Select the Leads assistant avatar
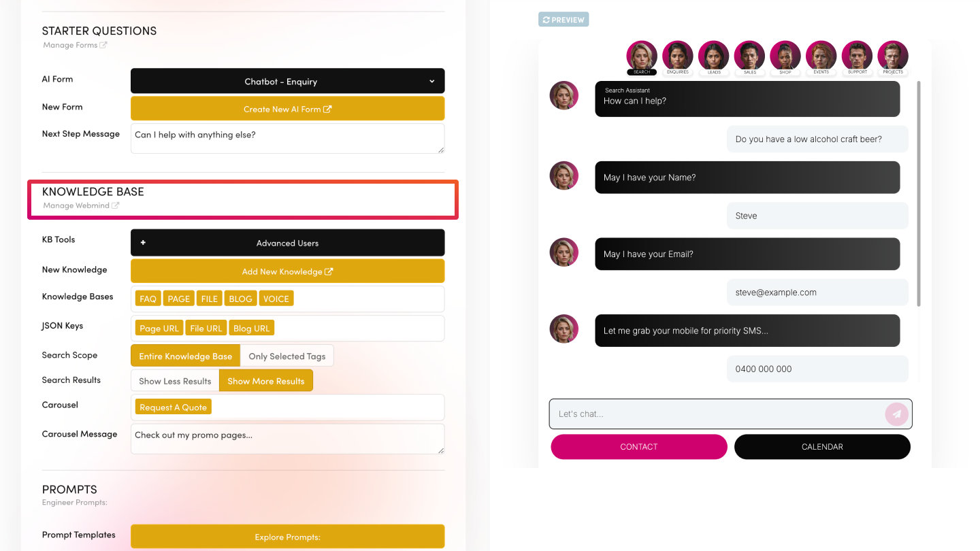 [713, 56]
